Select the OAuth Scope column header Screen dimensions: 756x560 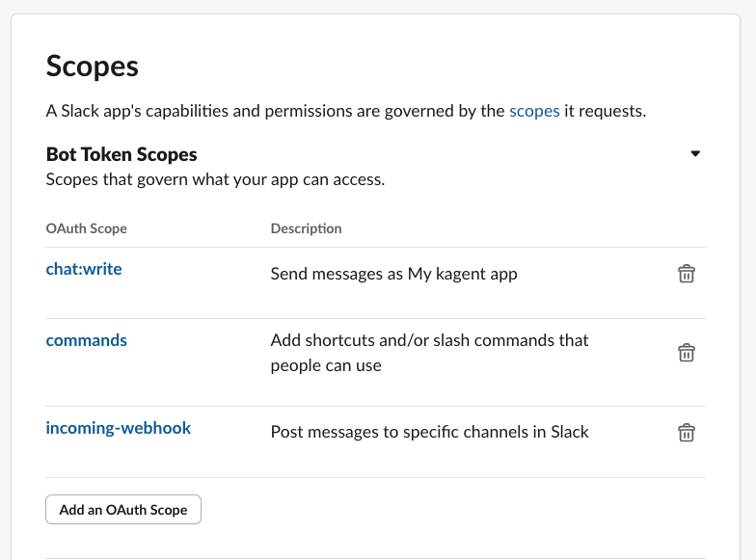tap(87, 228)
